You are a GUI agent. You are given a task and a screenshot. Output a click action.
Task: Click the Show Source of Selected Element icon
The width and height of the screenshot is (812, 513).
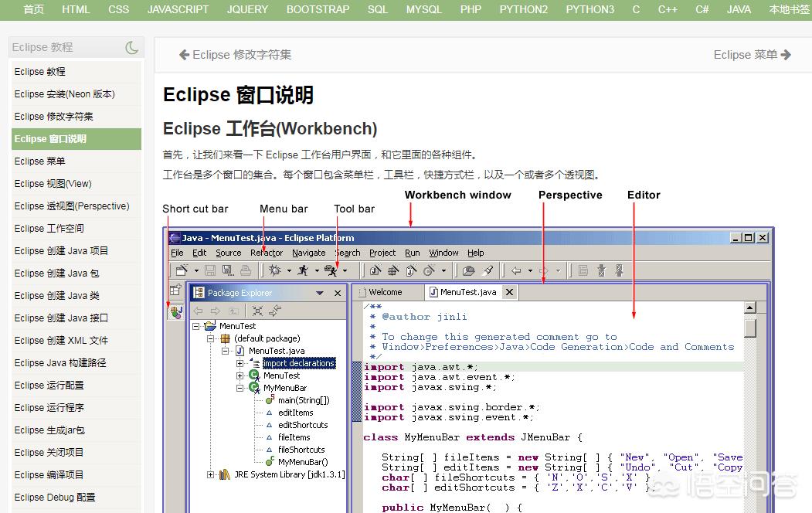pyautogui.click(x=583, y=270)
